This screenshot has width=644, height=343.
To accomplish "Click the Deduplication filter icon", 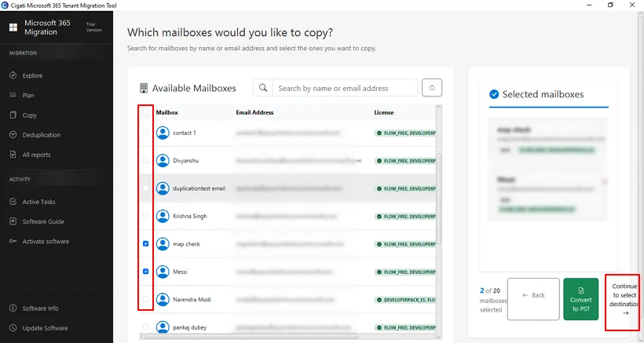I will coord(13,134).
